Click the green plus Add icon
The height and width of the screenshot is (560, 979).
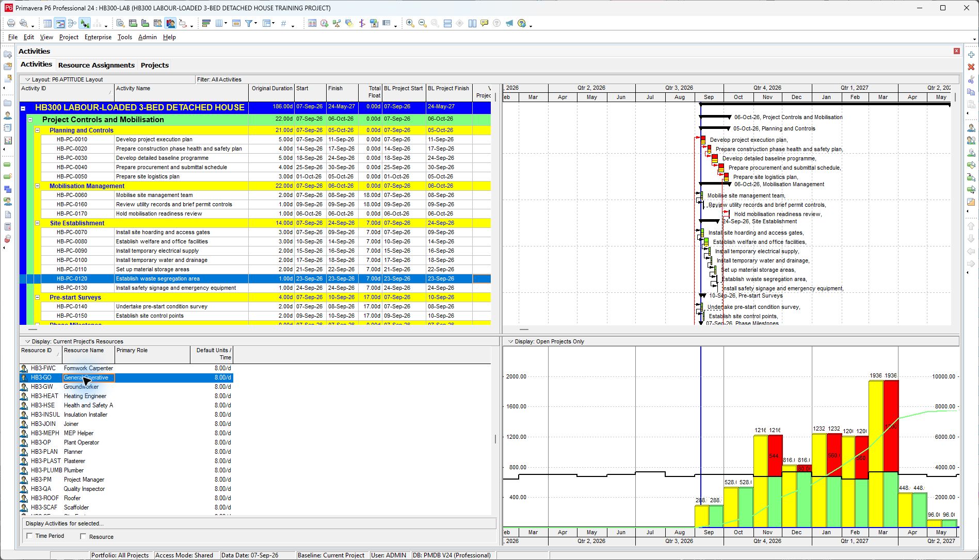pyautogui.click(x=971, y=55)
